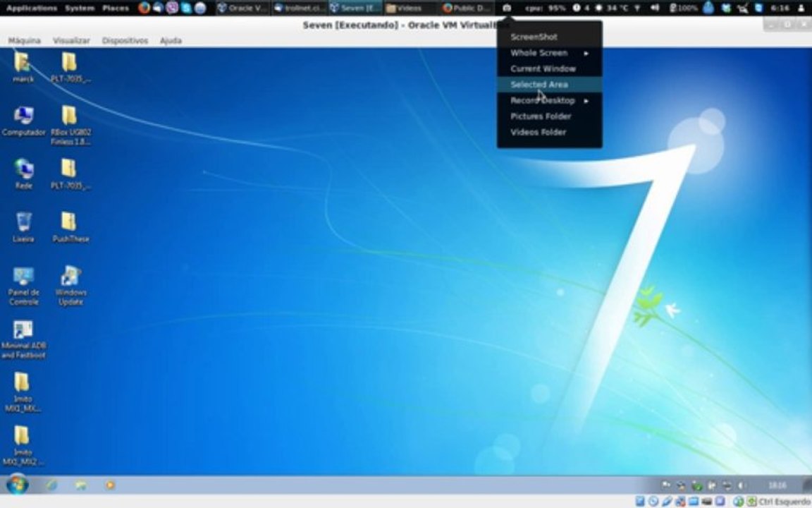Image resolution: width=812 pixels, height=508 pixels.
Task: Click the 100% battery indicator
Action: click(x=684, y=8)
